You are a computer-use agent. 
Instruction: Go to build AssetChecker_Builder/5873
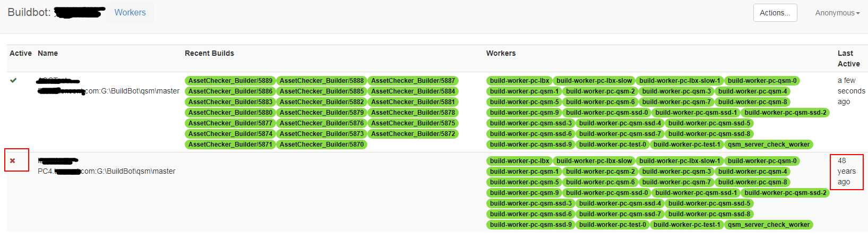322,134
